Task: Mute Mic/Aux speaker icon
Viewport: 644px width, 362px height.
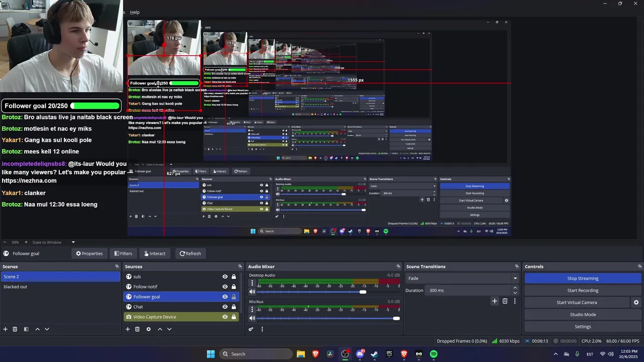Action: coord(252,318)
